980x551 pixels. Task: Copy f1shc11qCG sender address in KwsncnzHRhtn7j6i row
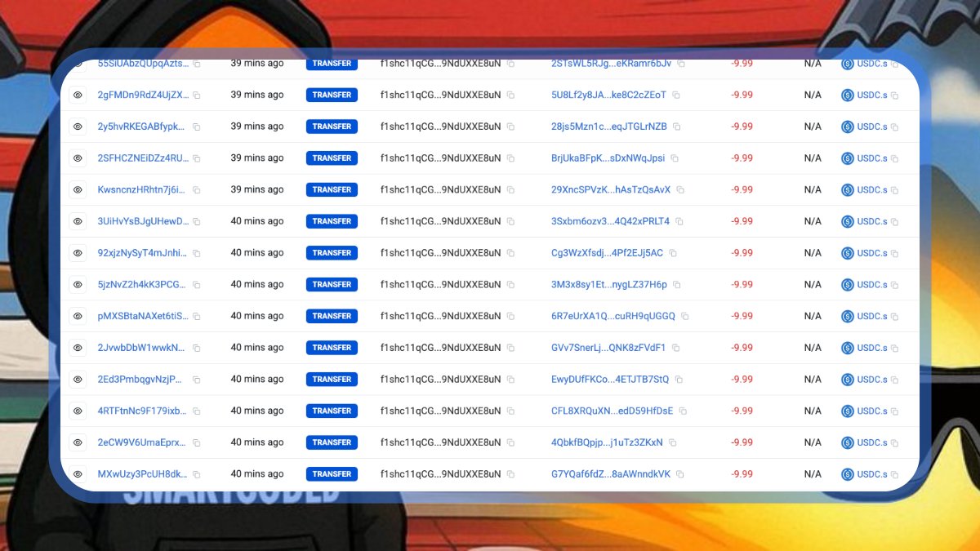[x=510, y=190]
